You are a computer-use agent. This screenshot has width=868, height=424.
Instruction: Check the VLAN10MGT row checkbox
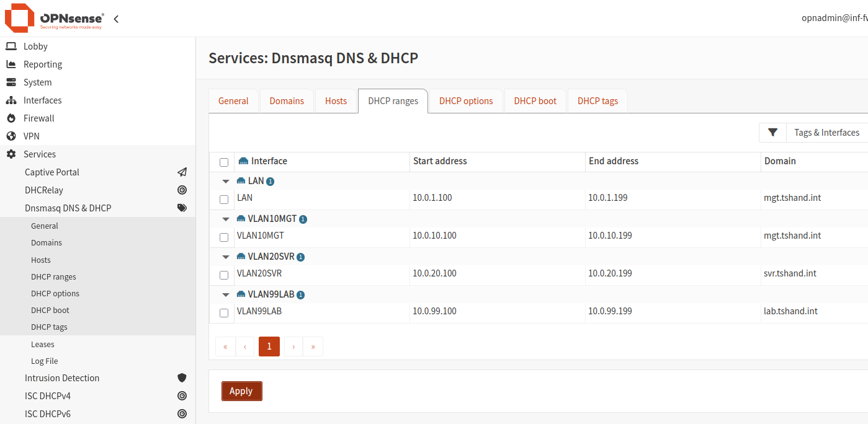[223, 237]
